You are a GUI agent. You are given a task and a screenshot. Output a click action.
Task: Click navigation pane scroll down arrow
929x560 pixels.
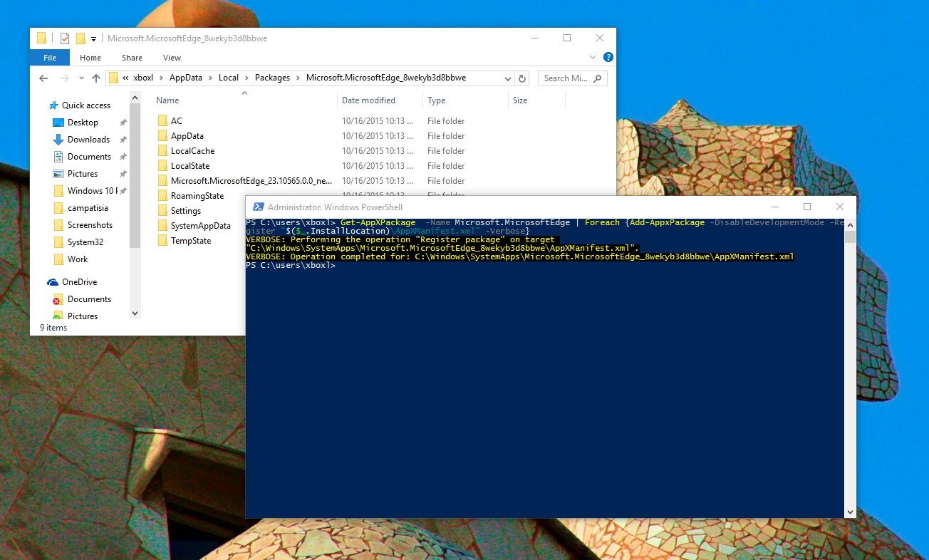pyautogui.click(x=135, y=313)
